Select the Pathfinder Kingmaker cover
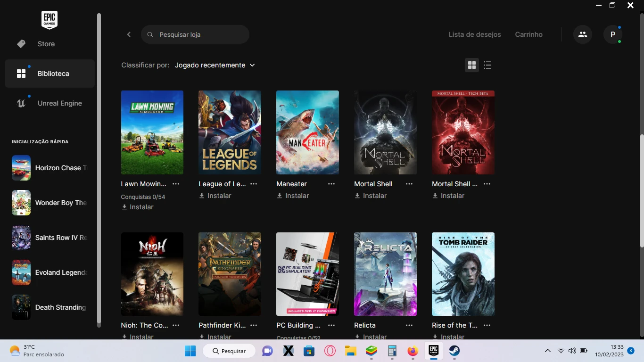 pos(230,274)
